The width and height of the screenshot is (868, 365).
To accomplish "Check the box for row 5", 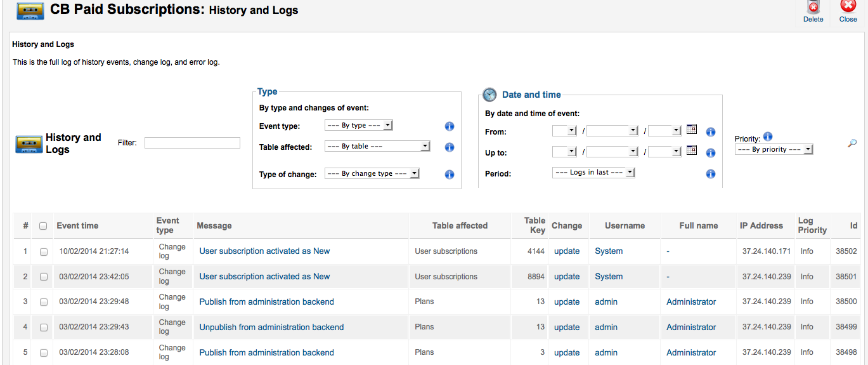I will 44,354.
